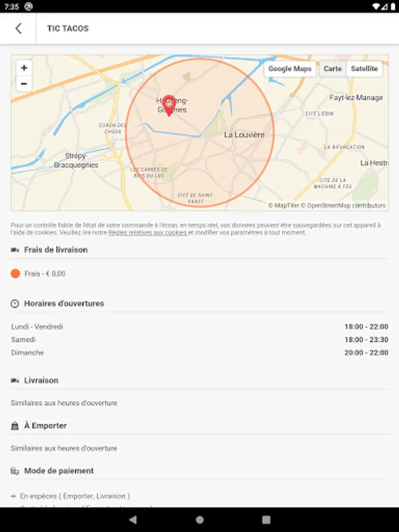Open the MapTiler attribution link

coord(284,206)
